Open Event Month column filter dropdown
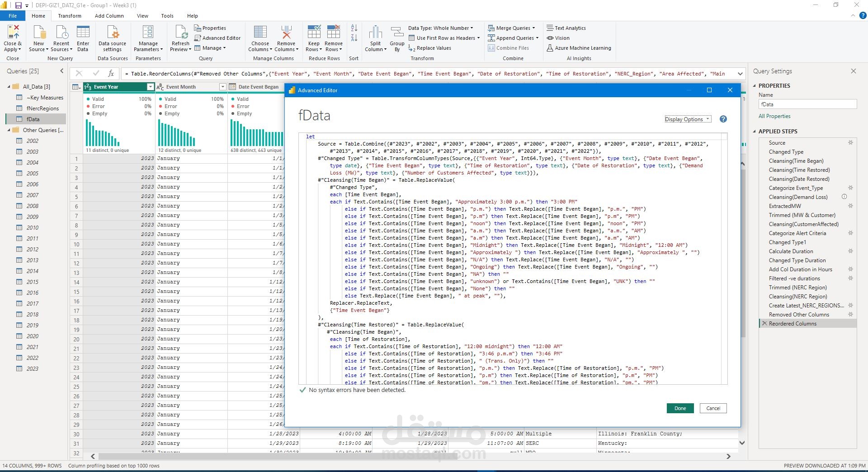This screenshot has width=868, height=472. [x=222, y=87]
